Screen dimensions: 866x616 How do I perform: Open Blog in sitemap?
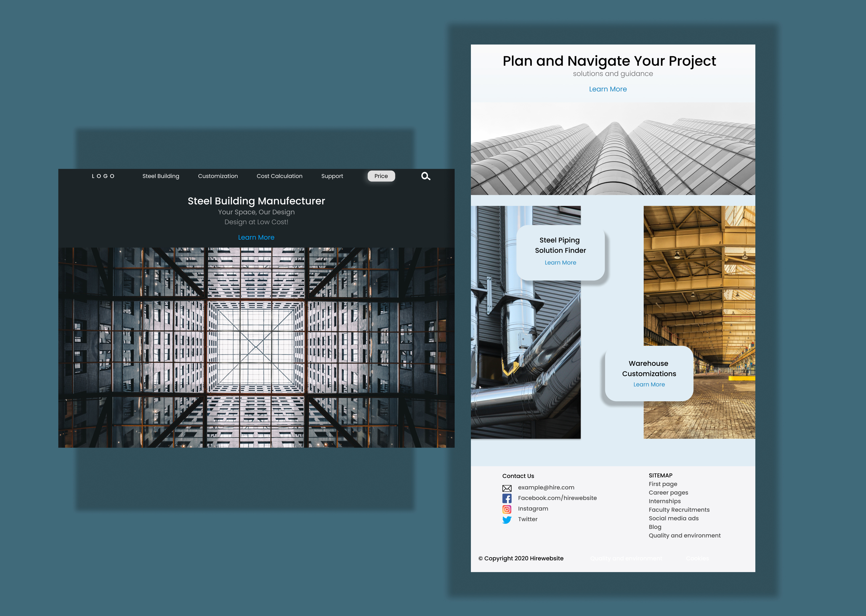coord(655,527)
